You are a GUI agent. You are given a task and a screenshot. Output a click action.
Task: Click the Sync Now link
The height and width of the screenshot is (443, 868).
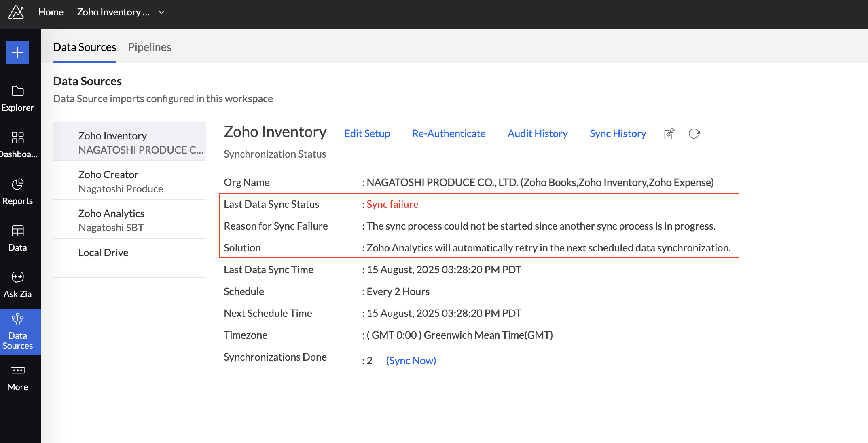click(411, 361)
